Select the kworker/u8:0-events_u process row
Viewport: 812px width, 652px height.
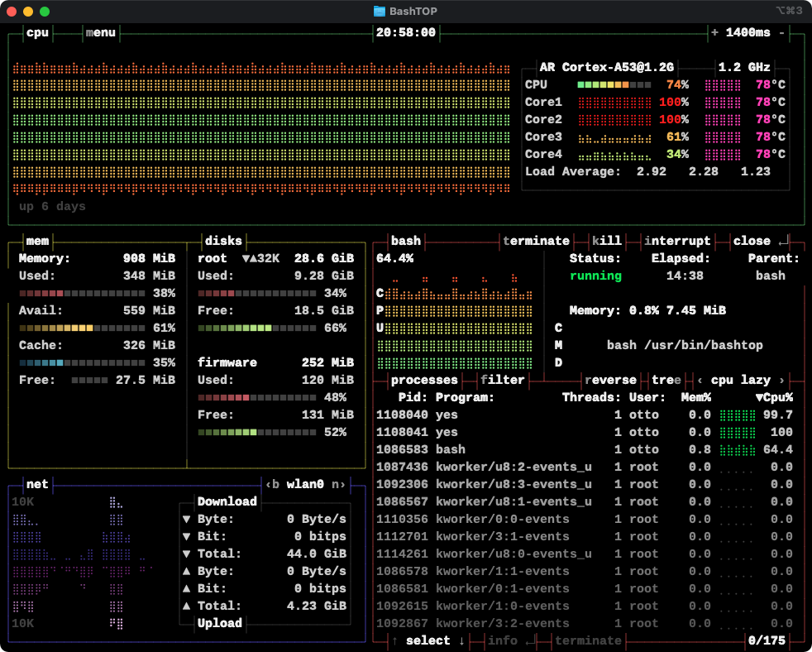(x=584, y=554)
